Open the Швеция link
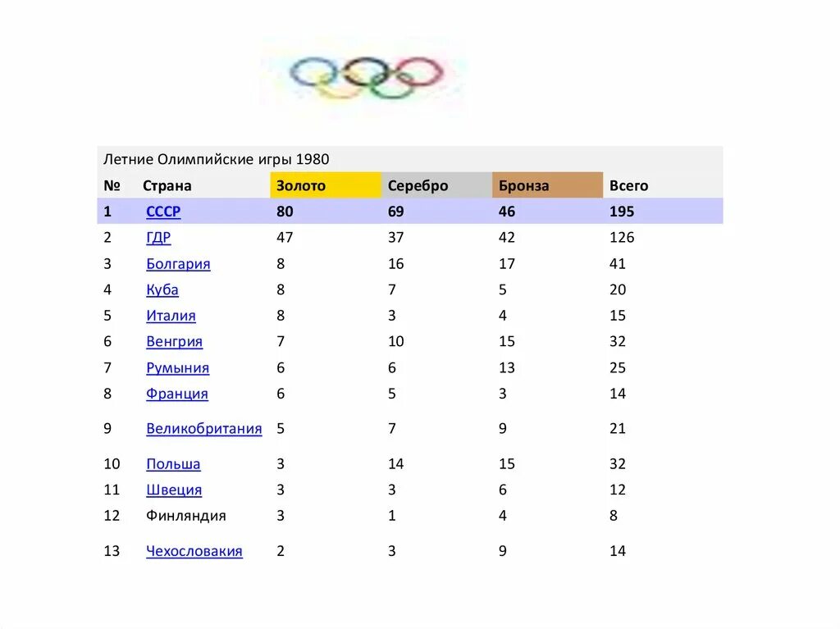The height and width of the screenshot is (629, 840). (174, 490)
